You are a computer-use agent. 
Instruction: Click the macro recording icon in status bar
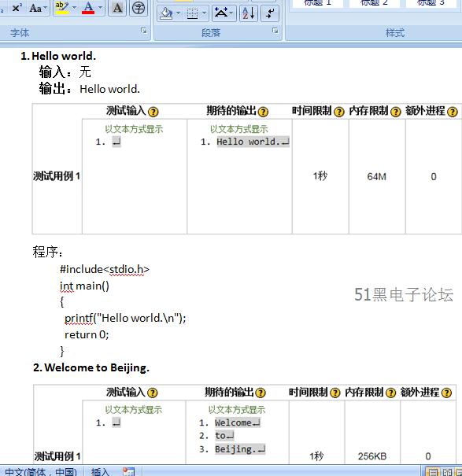(x=128, y=472)
